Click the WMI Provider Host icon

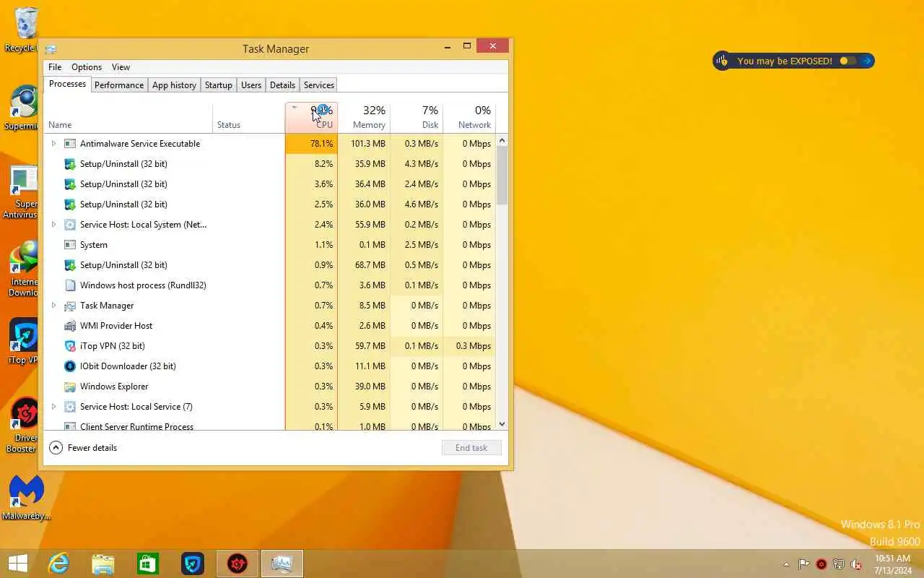[x=70, y=326]
